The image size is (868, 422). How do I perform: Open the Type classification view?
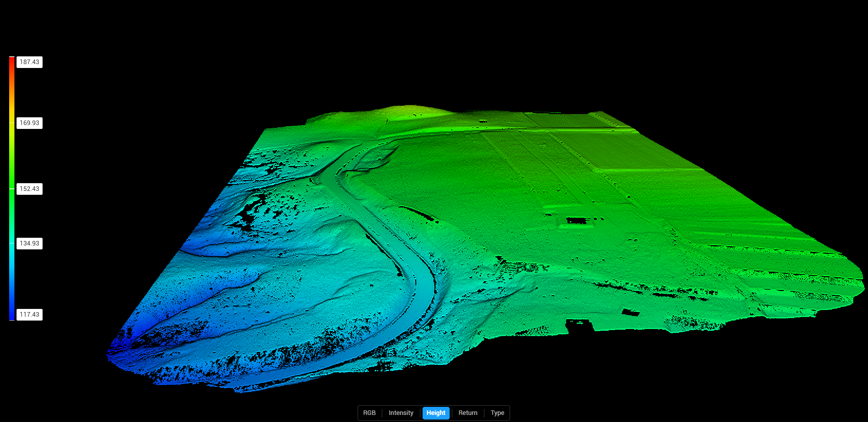[497, 412]
